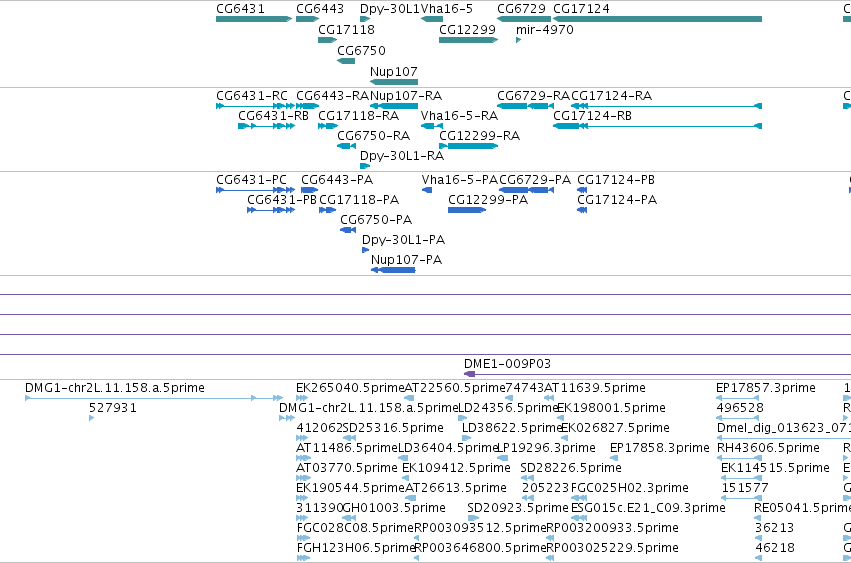The width and height of the screenshot is (851, 563).
Task: Click transcript CG17124-RB label
Action: click(x=593, y=116)
